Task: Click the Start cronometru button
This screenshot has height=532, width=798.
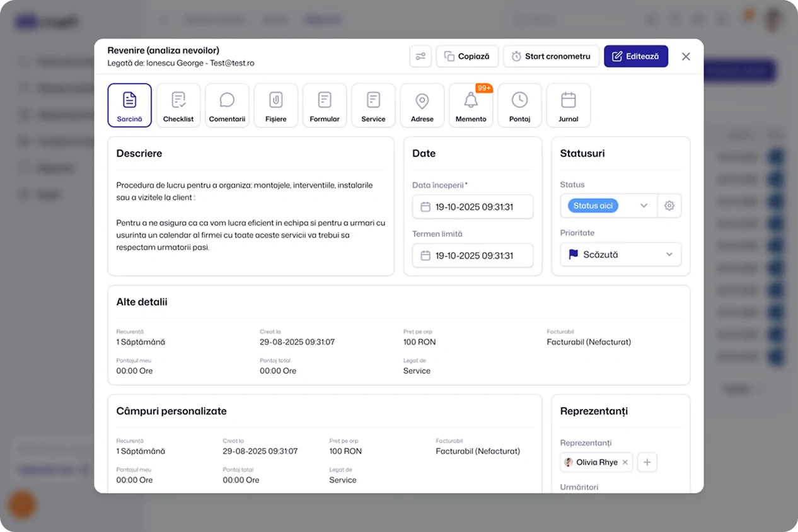Action: (551, 56)
